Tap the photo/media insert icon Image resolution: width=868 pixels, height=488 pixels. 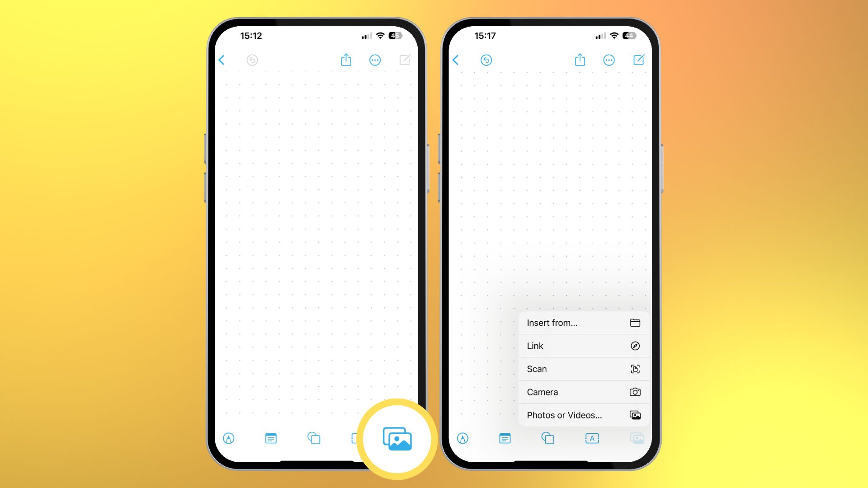coord(397,438)
